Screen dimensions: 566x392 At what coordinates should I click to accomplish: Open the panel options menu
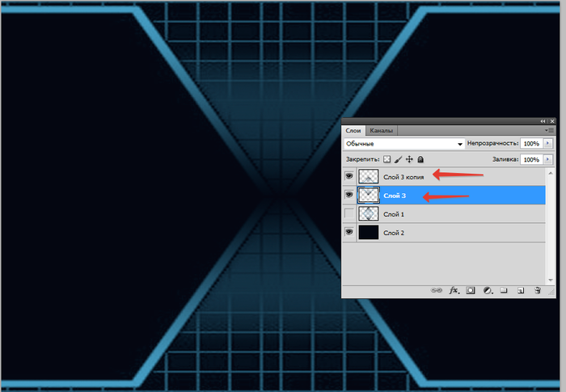click(x=549, y=130)
